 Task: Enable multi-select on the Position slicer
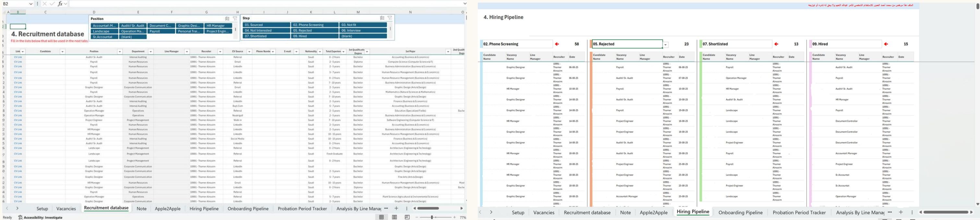coord(227,19)
